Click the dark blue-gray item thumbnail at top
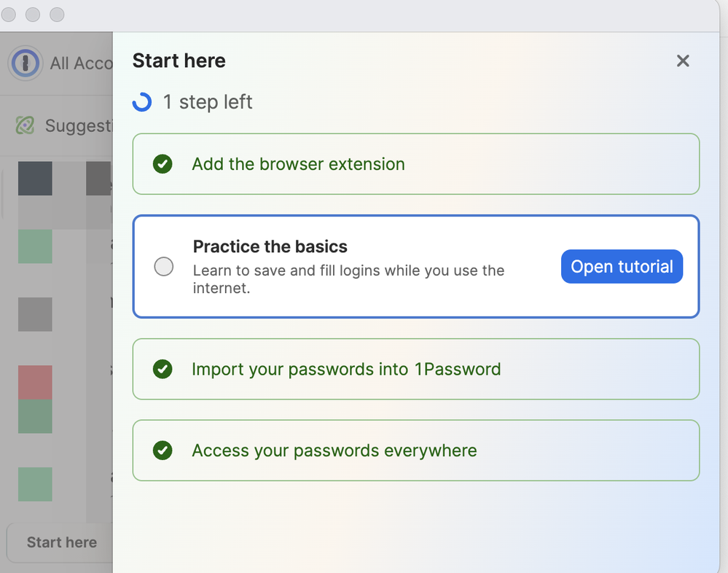728x573 pixels. coord(35,179)
